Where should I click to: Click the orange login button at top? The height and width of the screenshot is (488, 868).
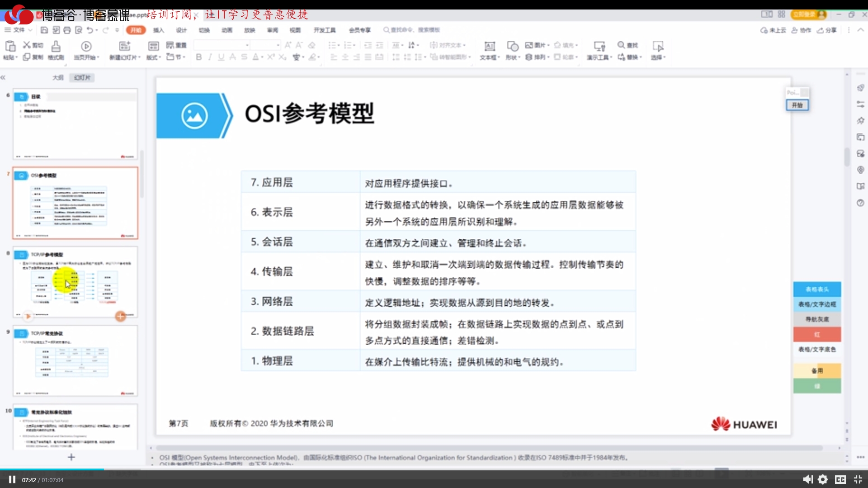point(808,14)
